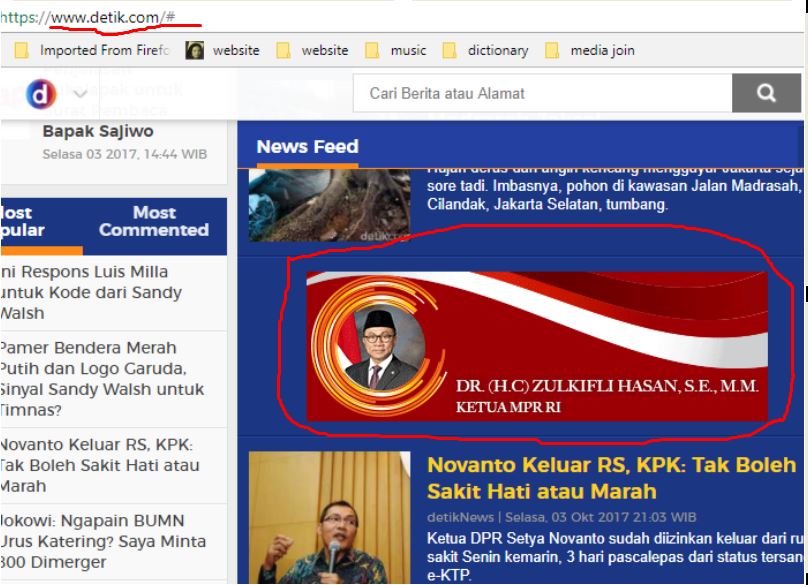Open the "Imported From Firefox" bookmark folder

pyautogui.click(x=92, y=51)
